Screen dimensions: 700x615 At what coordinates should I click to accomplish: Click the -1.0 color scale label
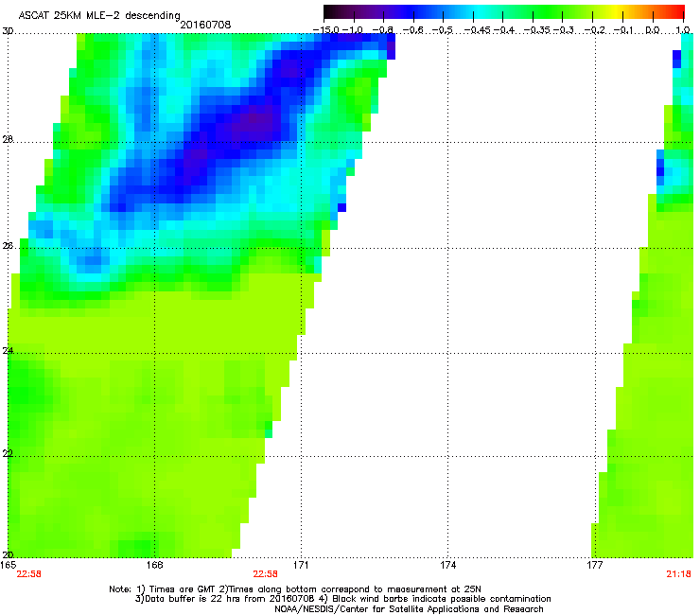click(353, 30)
